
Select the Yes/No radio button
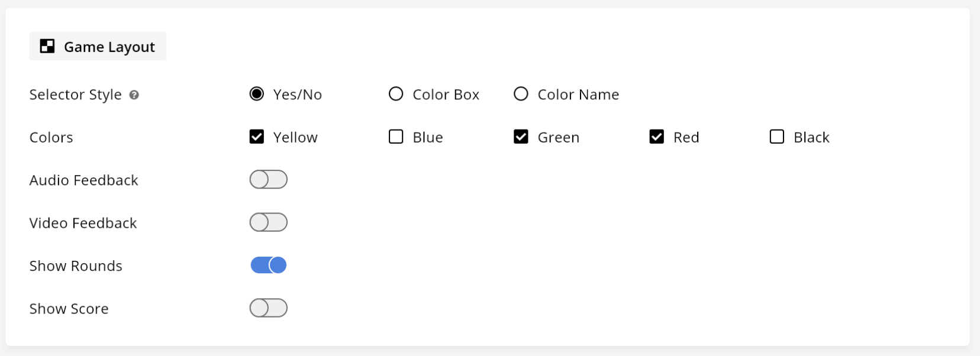coord(257,94)
